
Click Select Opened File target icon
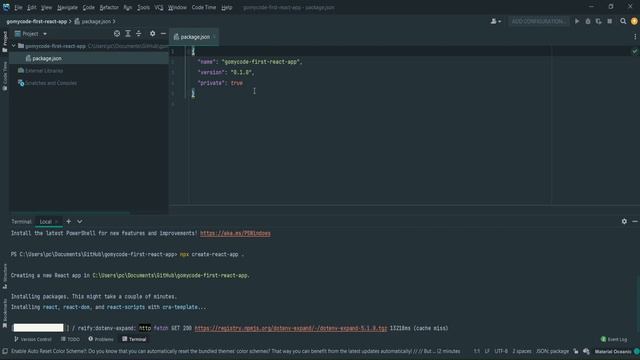[x=117, y=33]
